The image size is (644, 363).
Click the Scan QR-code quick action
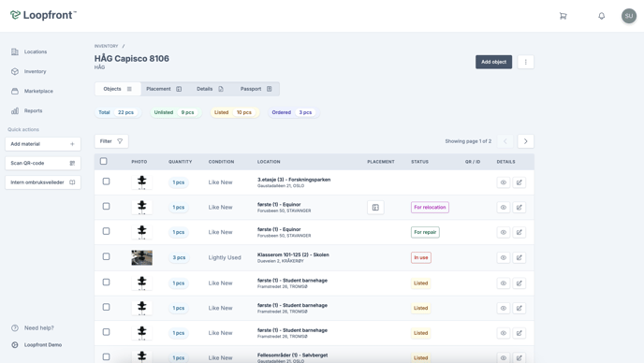pos(43,163)
